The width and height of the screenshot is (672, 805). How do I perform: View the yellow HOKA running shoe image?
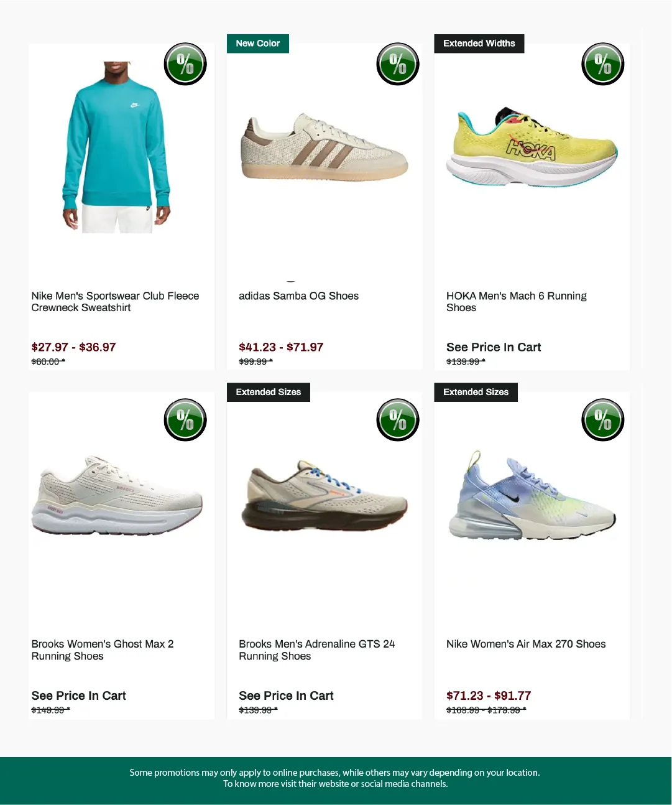click(532, 147)
